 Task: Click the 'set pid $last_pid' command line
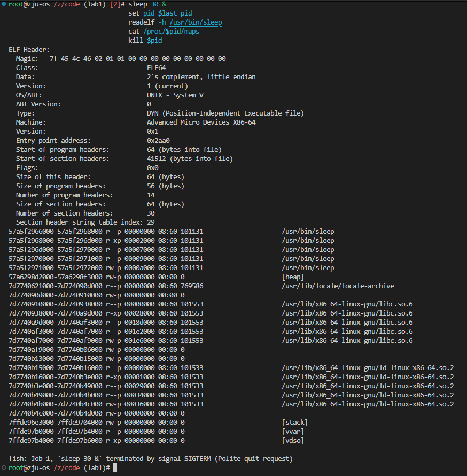pyautogui.click(x=160, y=13)
